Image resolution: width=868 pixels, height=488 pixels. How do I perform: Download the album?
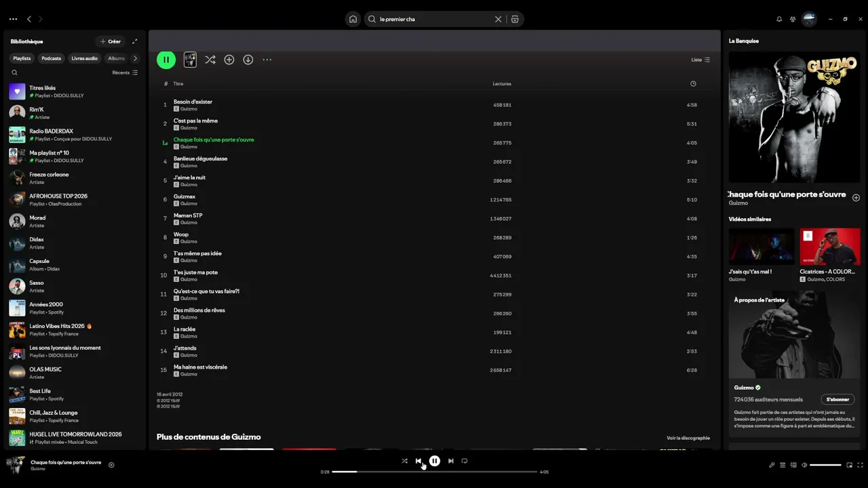pyautogui.click(x=248, y=60)
